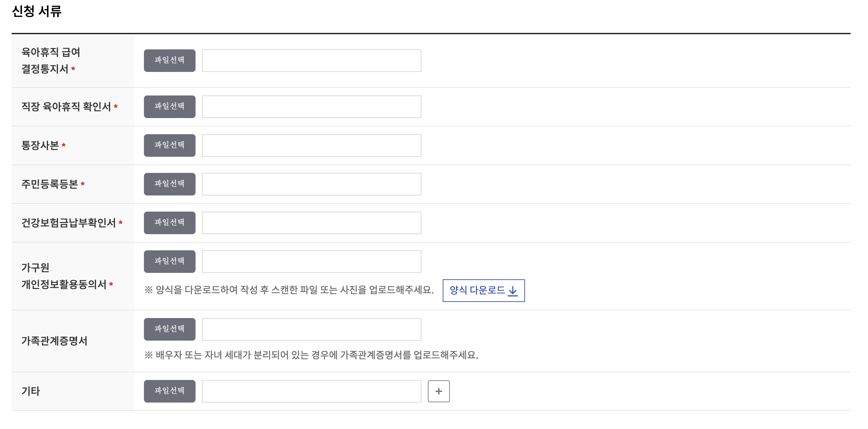Click the download arrow icon beside 양식 다운로드

[512, 290]
